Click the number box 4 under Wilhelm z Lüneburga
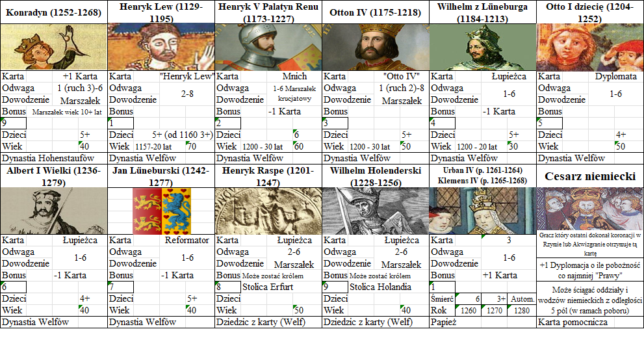 point(443,123)
